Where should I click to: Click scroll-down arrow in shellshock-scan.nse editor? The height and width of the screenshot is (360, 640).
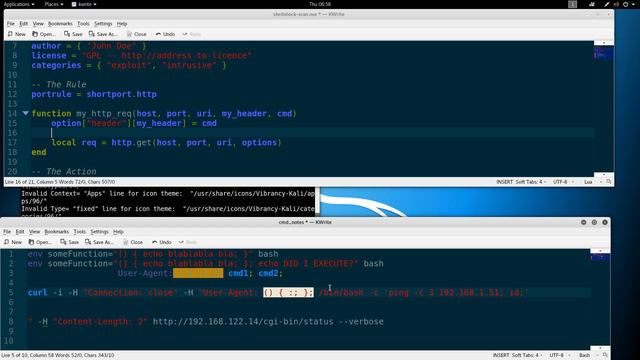click(x=604, y=174)
